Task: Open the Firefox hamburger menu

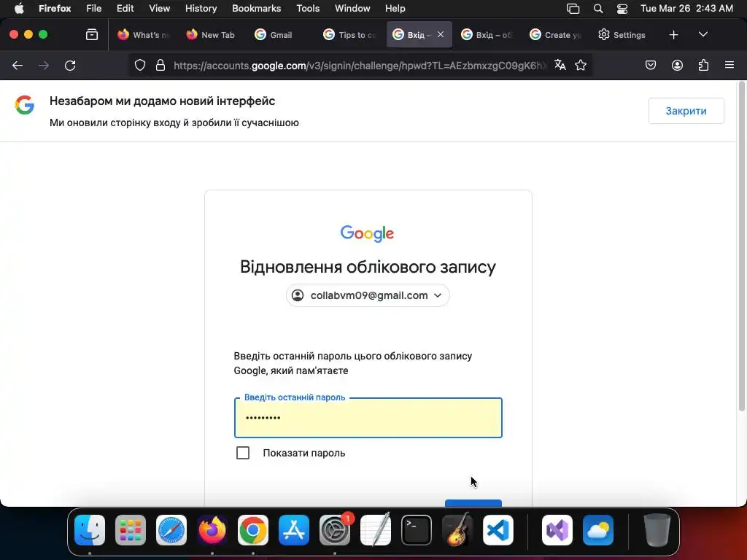Action: pos(729,65)
